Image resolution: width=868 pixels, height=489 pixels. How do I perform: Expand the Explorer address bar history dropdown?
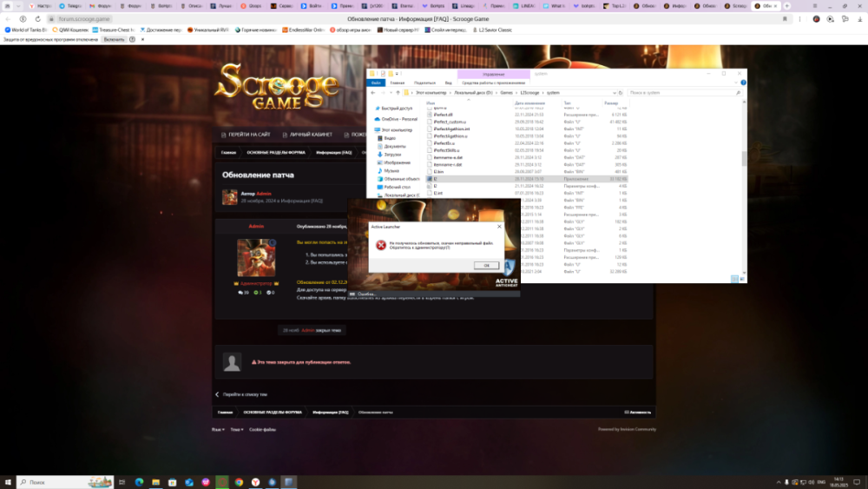click(x=612, y=92)
